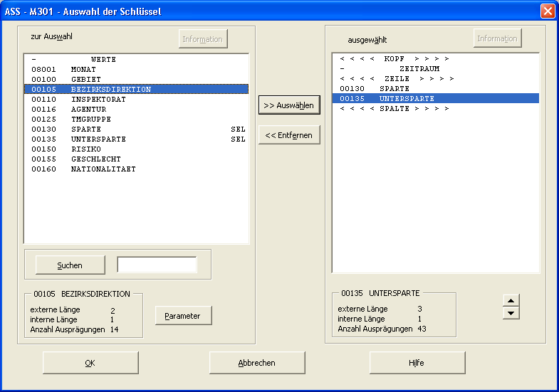The width and height of the screenshot is (559, 392).
Task: Click the SPALTE section header row
Action: click(x=394, y=108)
